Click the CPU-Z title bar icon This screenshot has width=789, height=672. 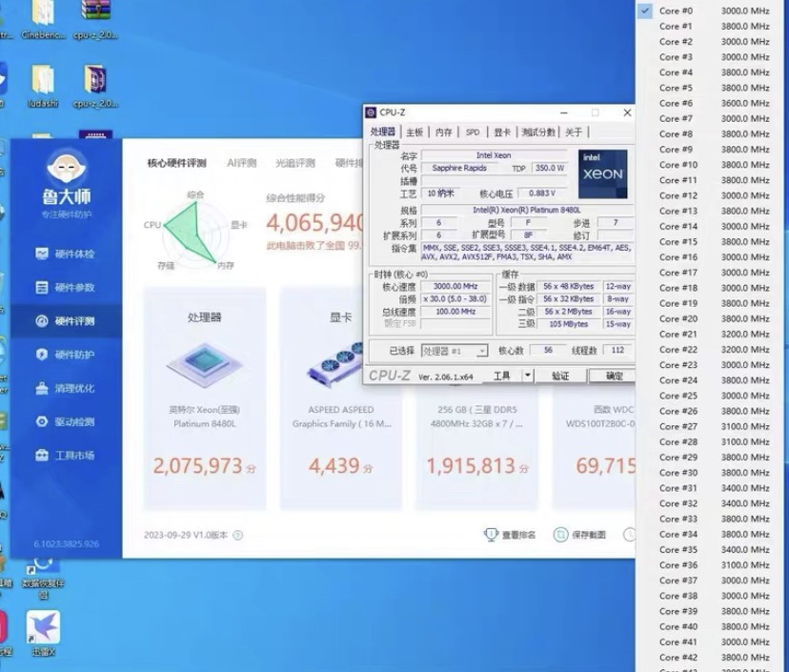coord(371,112)
